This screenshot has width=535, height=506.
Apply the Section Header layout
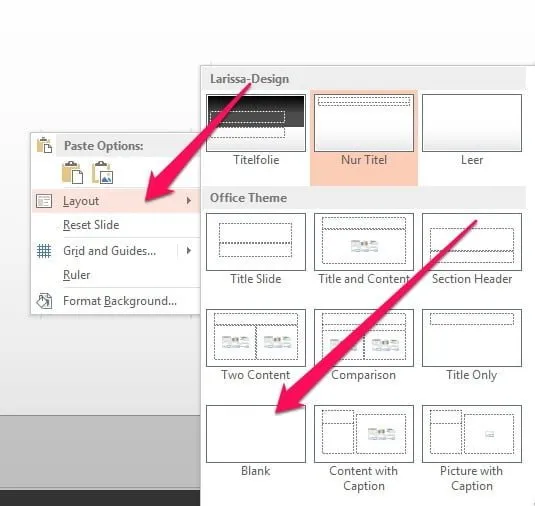click(x=472, y=249)
